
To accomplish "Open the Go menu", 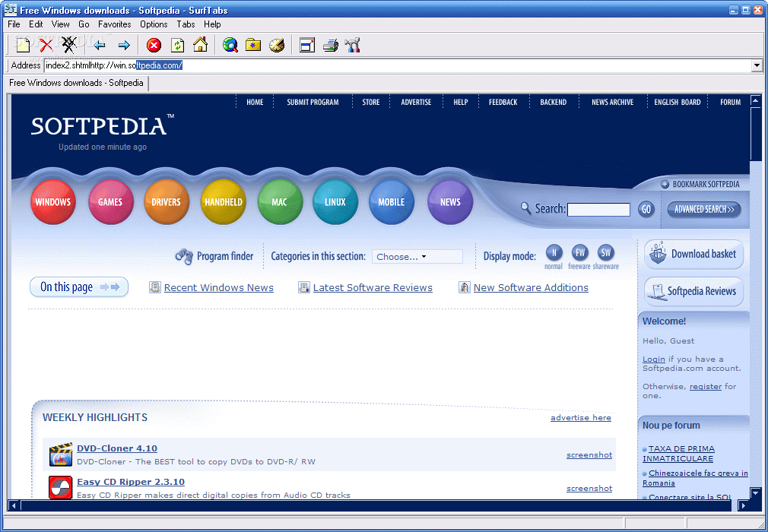I will [x=84, y=24].
